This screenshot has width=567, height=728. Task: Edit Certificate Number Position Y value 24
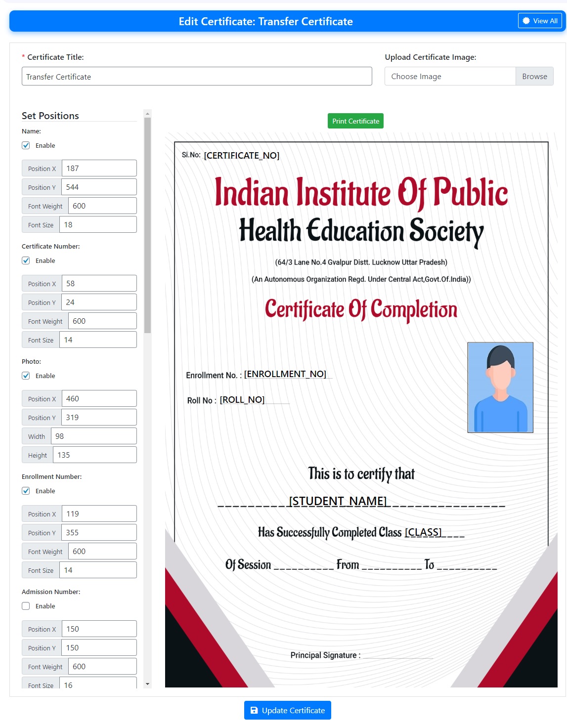tap(99, 301)
